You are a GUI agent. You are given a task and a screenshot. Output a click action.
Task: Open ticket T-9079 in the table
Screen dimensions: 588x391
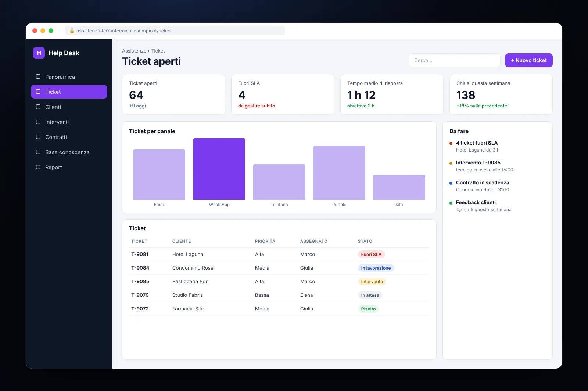(x=279, y=295)
